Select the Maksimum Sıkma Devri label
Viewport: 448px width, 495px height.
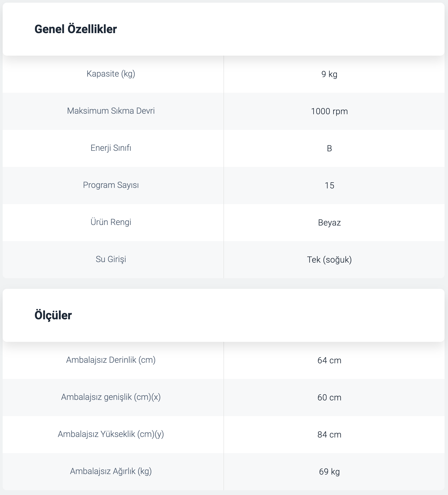[x=111, y=111]
